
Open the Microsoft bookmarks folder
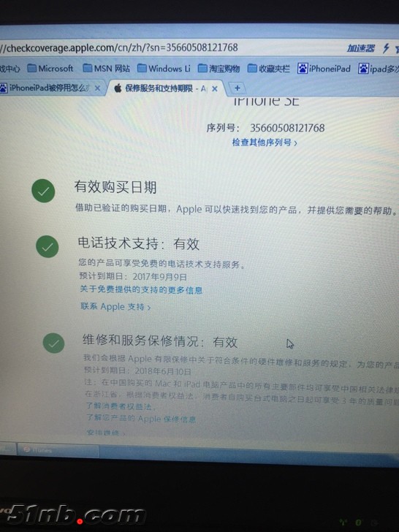tap(50, 69)
